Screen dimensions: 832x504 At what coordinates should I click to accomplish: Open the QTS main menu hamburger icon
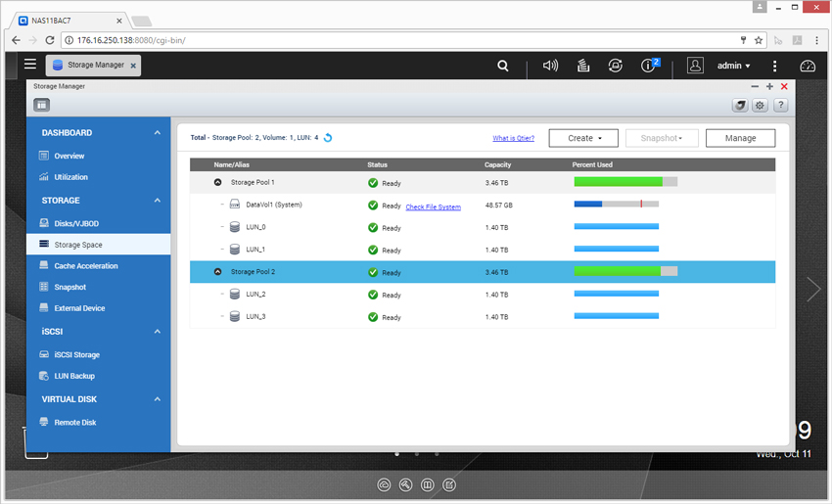pyautogui.click(x=30, y=65)
